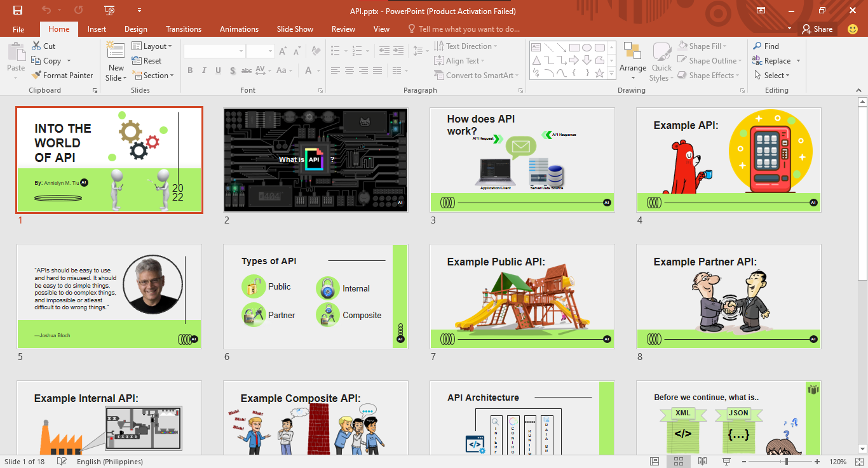This screenshot has height=468, width=868.
Task: Select the Format Painter tool
Action: click(x=62, y=76)
